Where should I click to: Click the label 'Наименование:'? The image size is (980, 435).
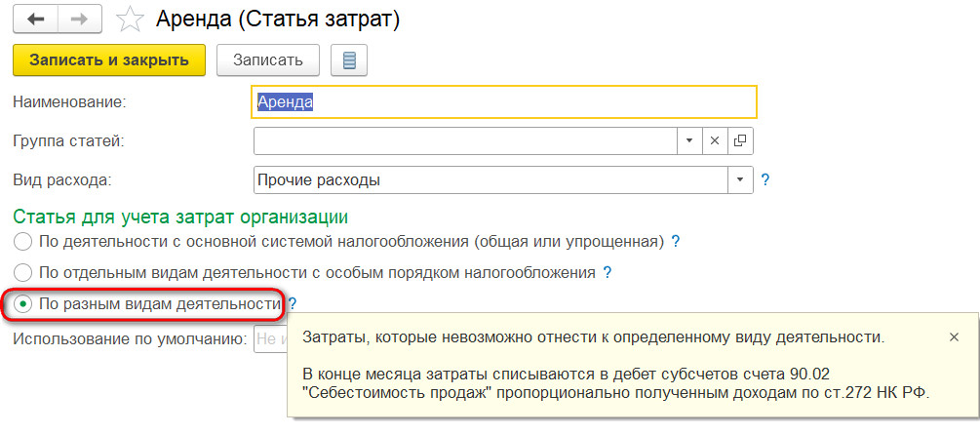pos(70,101)
